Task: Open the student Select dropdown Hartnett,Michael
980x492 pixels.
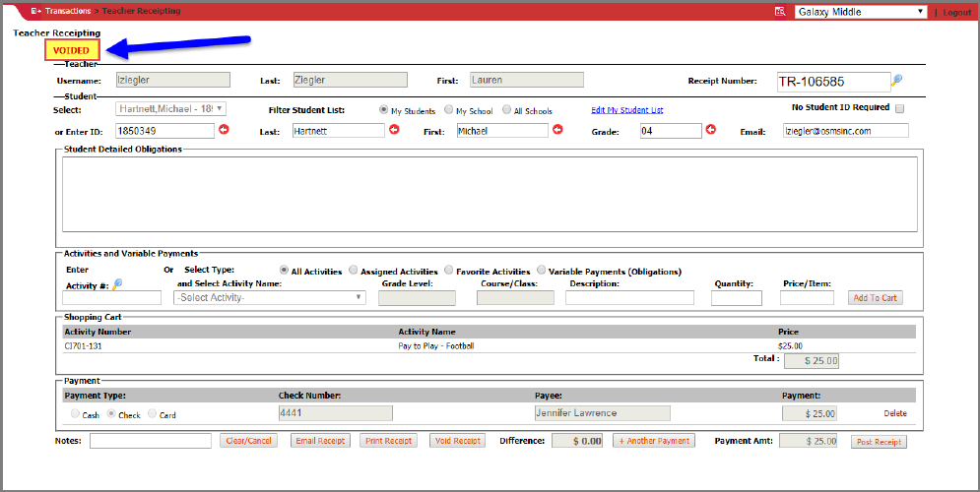Action: [170, 108]
